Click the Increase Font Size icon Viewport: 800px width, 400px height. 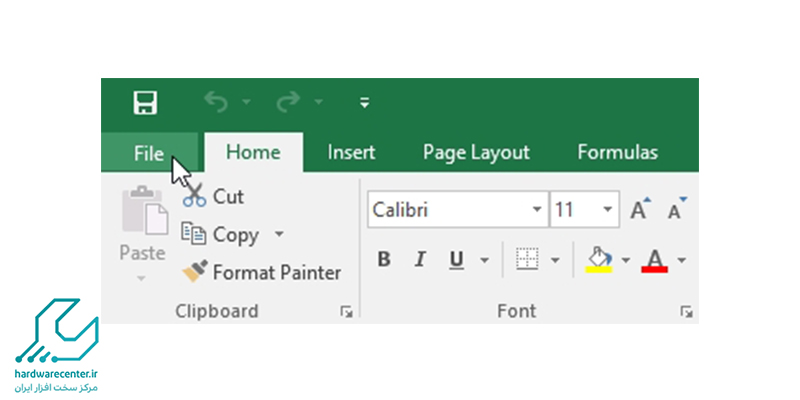point(641,208)
